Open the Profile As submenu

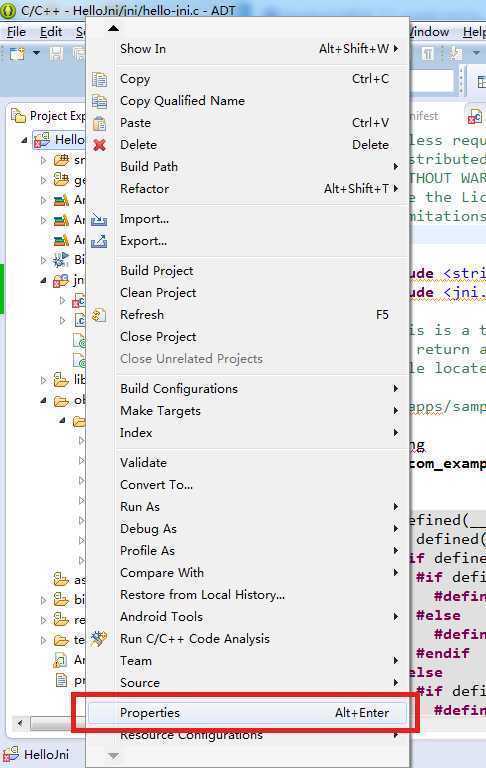tap(248, 551)
